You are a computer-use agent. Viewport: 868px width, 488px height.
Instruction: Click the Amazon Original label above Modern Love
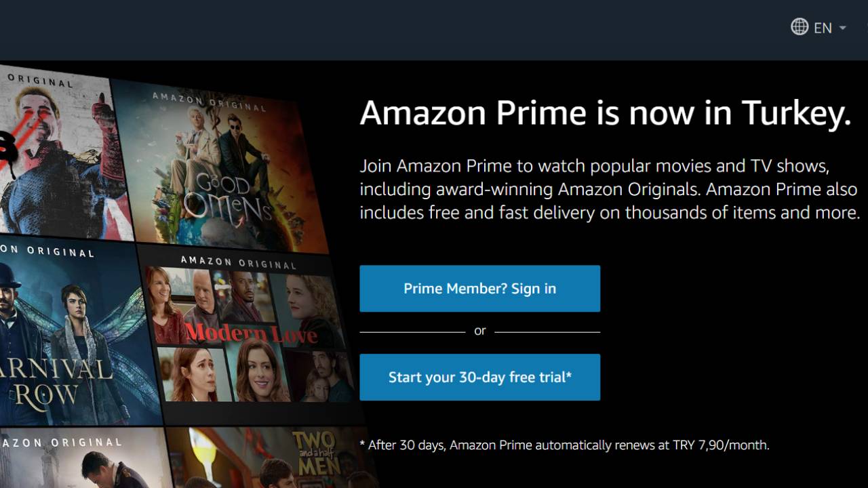click(x=239, y=262)
